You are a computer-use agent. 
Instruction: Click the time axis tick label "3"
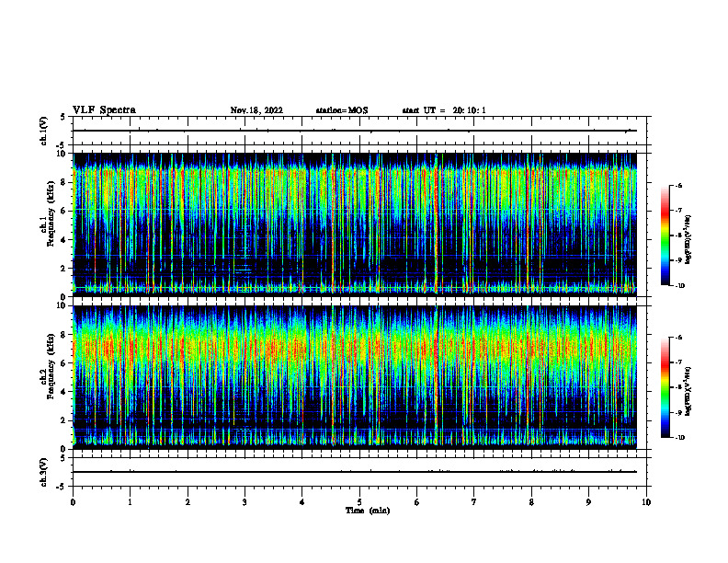(x=245, y=502)
